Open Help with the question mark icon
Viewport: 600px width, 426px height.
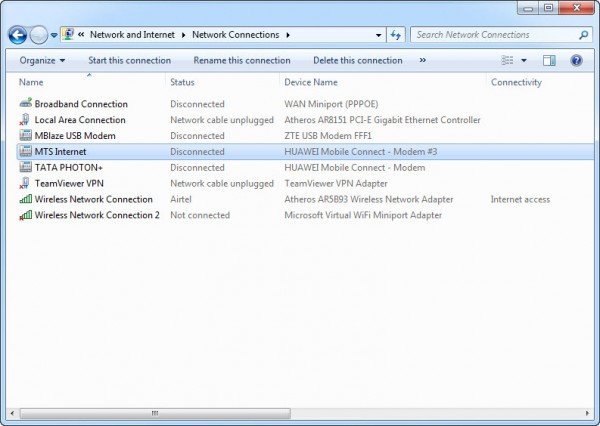[576, 61]
